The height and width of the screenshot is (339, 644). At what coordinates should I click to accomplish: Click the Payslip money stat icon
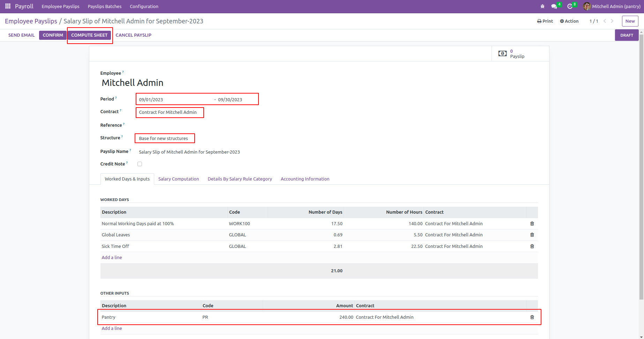pyautogui.click(x=502, y=53)
